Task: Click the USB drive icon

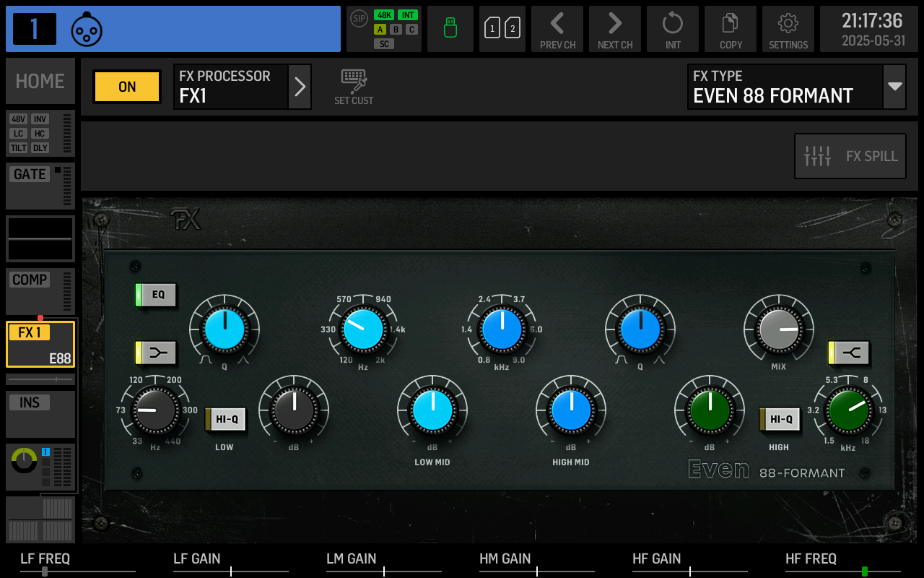Action: 450,29
